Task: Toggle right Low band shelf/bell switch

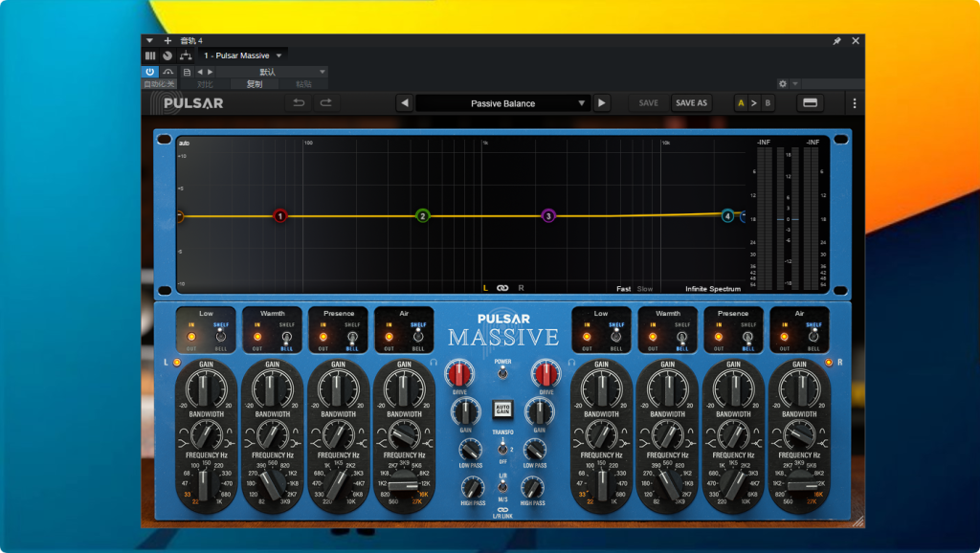Action: [x=616, y=337]
